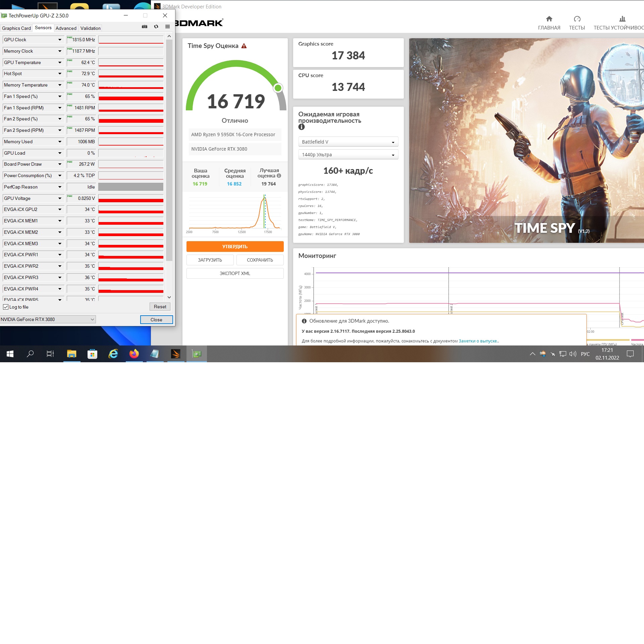Expand the GPU Clock sensor dropdown

(60, 40)
